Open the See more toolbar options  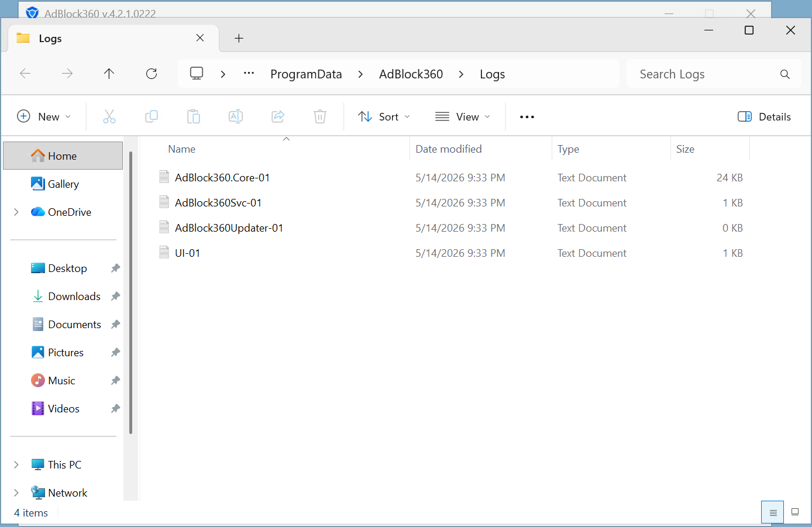pyautogui.click(x=527, y=116)
